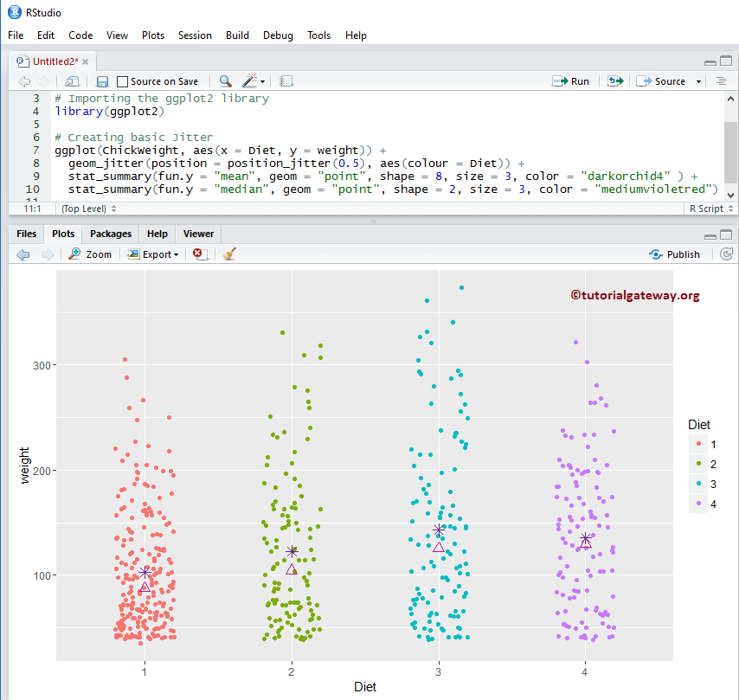Switch to the Packages tab
This screenshot has width=739, height=700.
click(x=111, y=234)
